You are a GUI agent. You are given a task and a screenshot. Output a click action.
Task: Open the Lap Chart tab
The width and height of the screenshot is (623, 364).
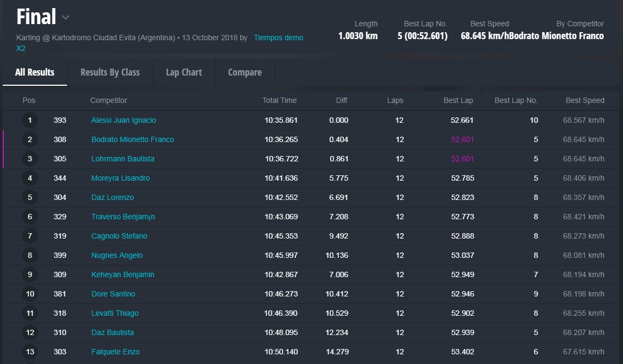184,72
